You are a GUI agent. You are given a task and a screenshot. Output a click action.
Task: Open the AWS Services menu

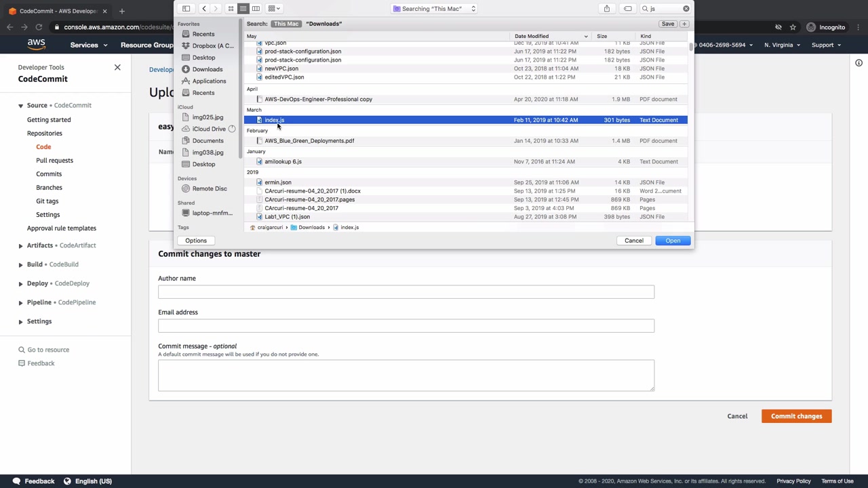tap(89, 45)
